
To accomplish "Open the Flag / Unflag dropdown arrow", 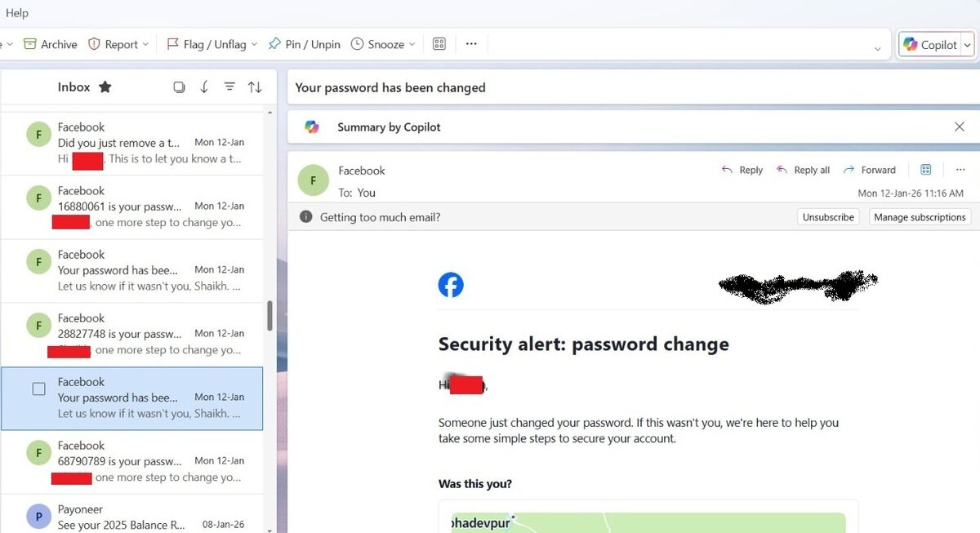I will pyautogui.click(x=254, y=44).
